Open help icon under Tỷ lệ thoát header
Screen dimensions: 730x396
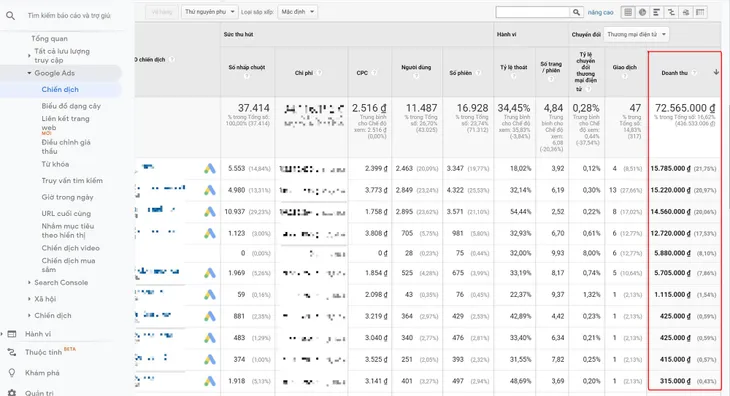pyautogui.click(x=514, y=76)
